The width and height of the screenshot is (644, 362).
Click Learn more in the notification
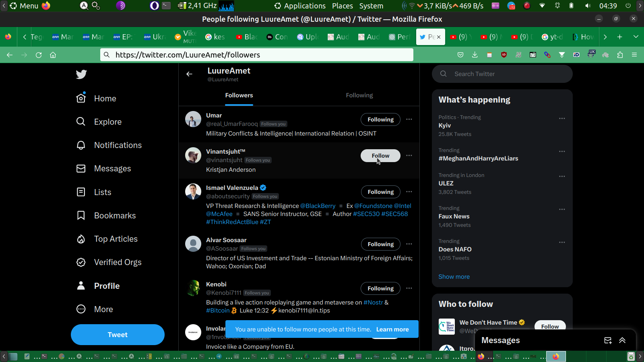(x=392, y=329)
